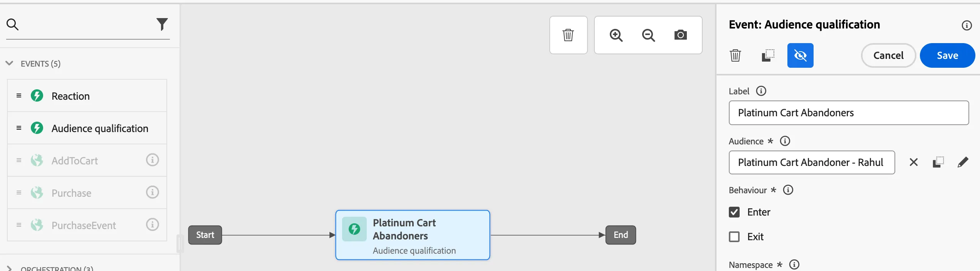Zoom in on the journey canvas
980x271 pixels.
616,35
